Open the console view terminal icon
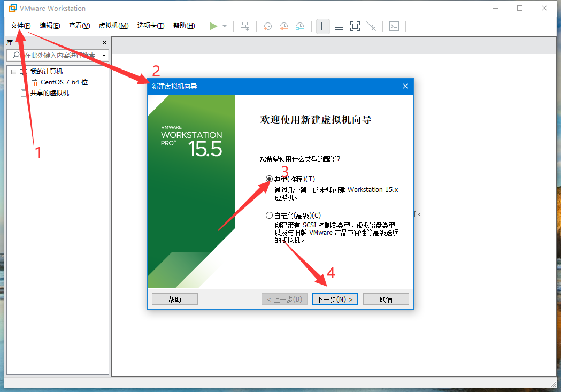This screenshot has height=392, width=561. coord(394,26)
